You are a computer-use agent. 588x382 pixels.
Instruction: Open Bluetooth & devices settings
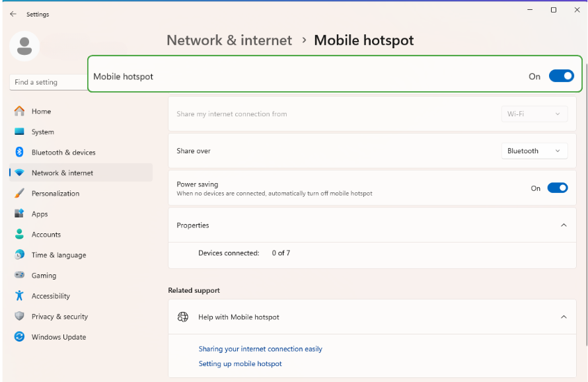point(18,152)
